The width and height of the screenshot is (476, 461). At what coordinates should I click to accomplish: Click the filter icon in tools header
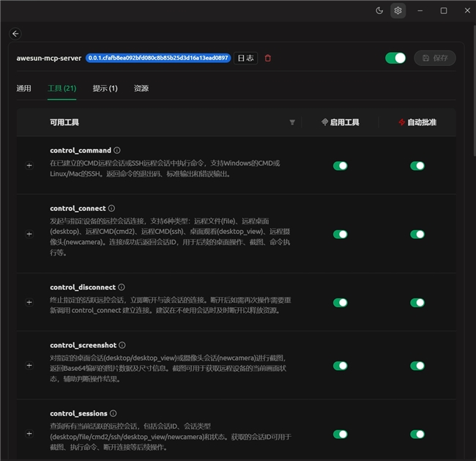(292, 122)
